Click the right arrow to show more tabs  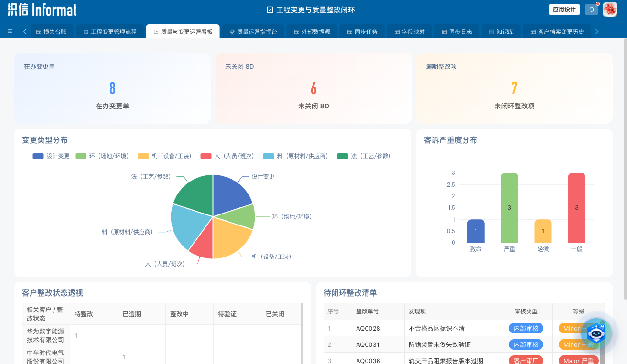[x=597, y=32]
